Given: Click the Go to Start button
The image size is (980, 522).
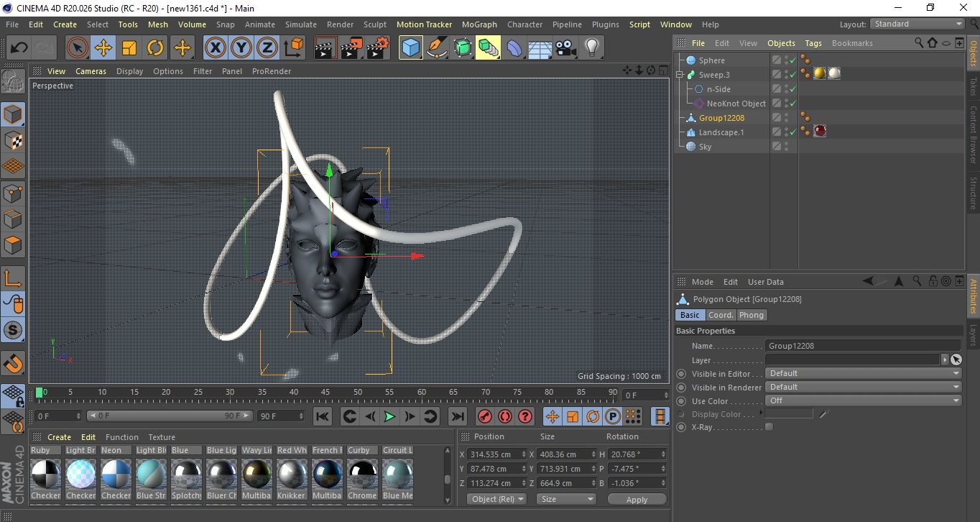Looking at the screenshot, I should (x=323, y=416).
